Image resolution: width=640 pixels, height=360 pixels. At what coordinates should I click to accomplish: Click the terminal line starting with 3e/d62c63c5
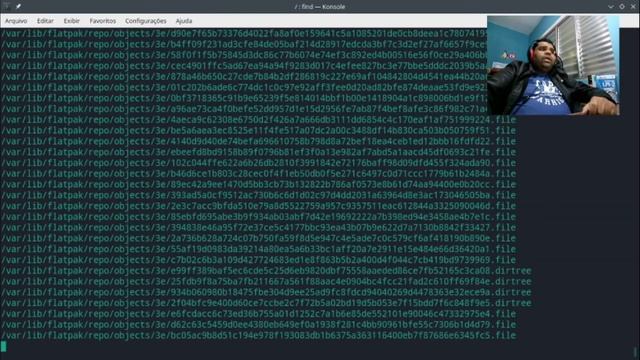click(258, 324)
